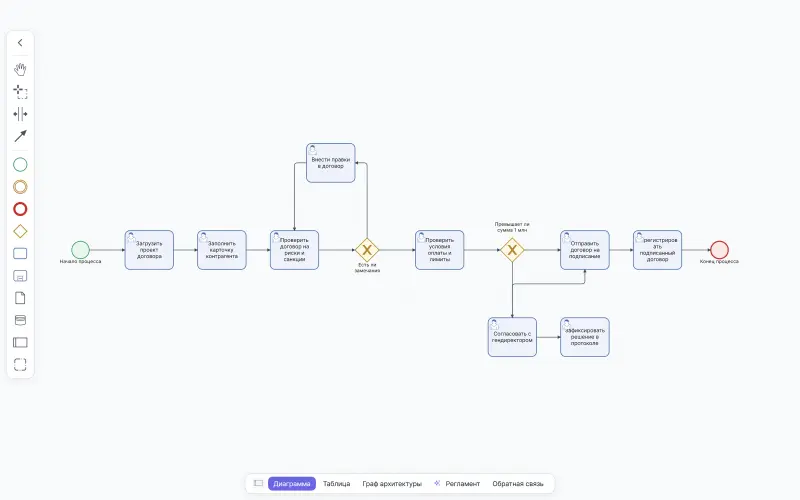
Task: Open the Таблица tab
Action: 336,484
